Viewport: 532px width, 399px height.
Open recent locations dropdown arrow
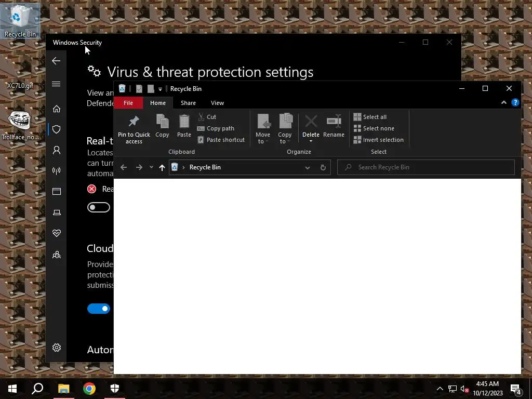151,167
